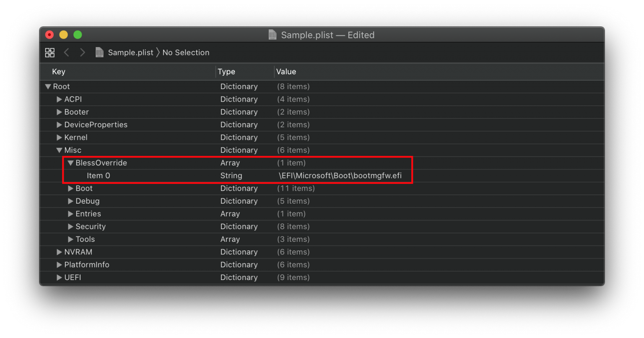The image size is (644, 338).
Task: Click the (9 items) value of UEFI
Action: (293, 278)
